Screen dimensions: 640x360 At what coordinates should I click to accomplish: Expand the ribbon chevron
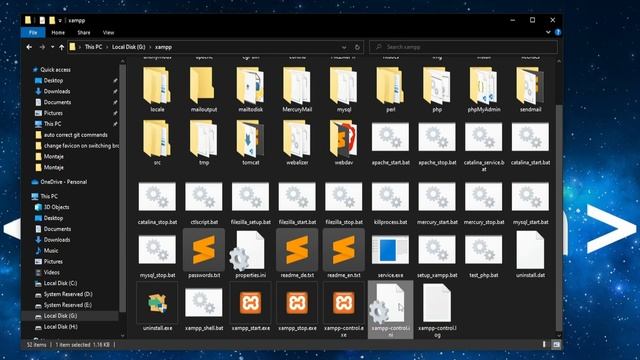tap(548, 32)
